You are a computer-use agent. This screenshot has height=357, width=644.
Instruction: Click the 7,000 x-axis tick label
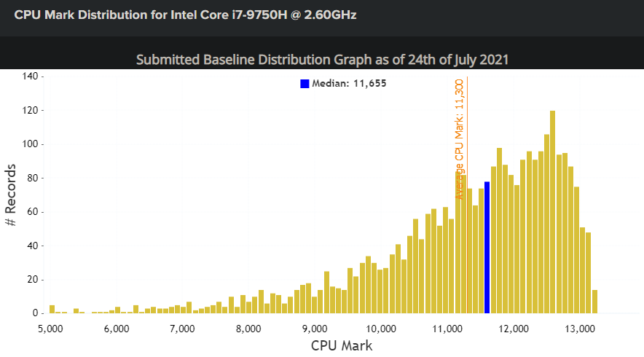pos(182,329)
